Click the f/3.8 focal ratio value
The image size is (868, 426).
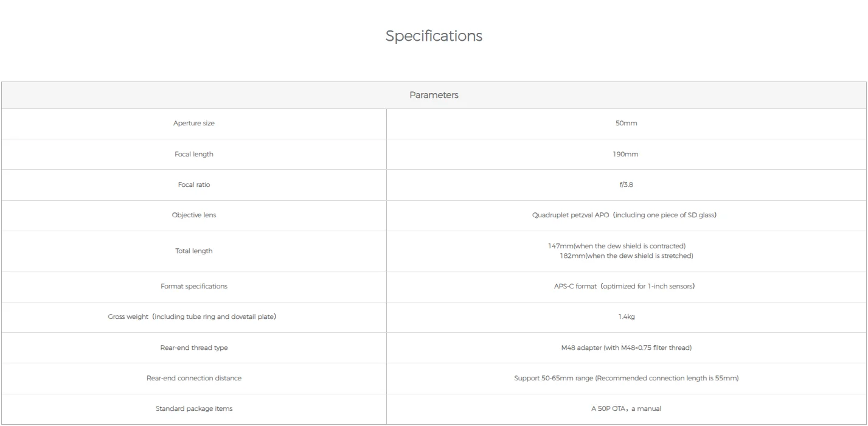click(x=626, y=185)
